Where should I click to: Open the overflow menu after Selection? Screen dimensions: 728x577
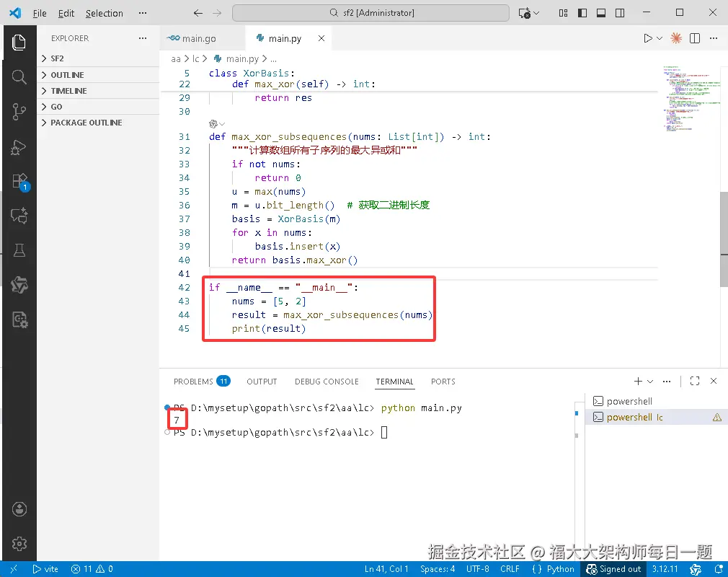tap(143, 13)
